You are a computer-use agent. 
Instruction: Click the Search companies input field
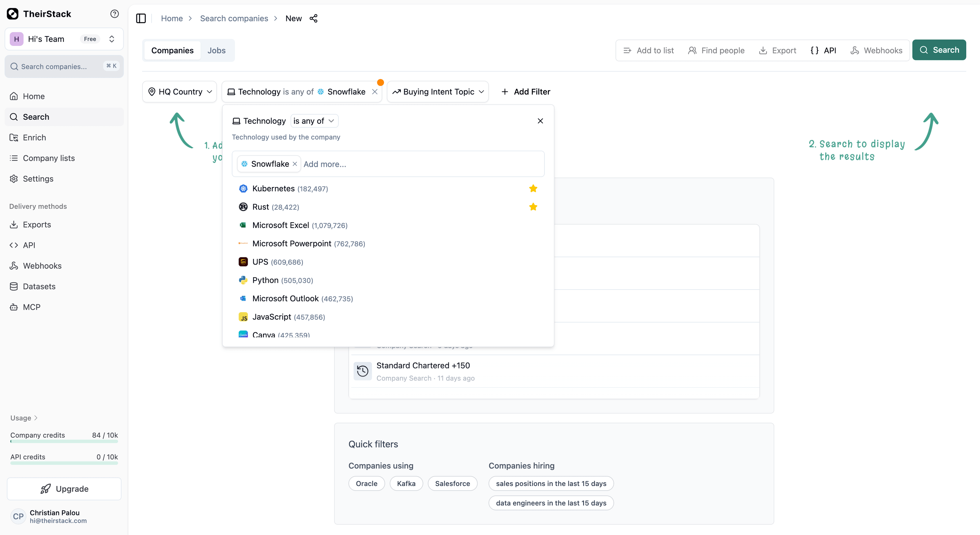tap(64, 66)
